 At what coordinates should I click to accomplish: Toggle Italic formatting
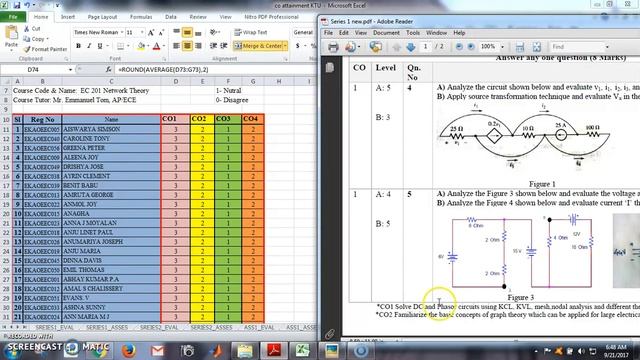click(89, 46)
